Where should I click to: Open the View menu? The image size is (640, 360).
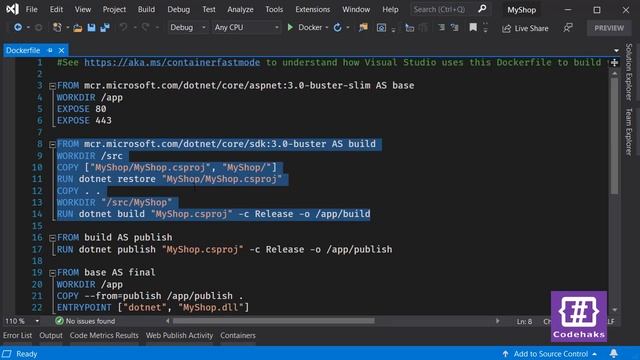click(83, 9)
